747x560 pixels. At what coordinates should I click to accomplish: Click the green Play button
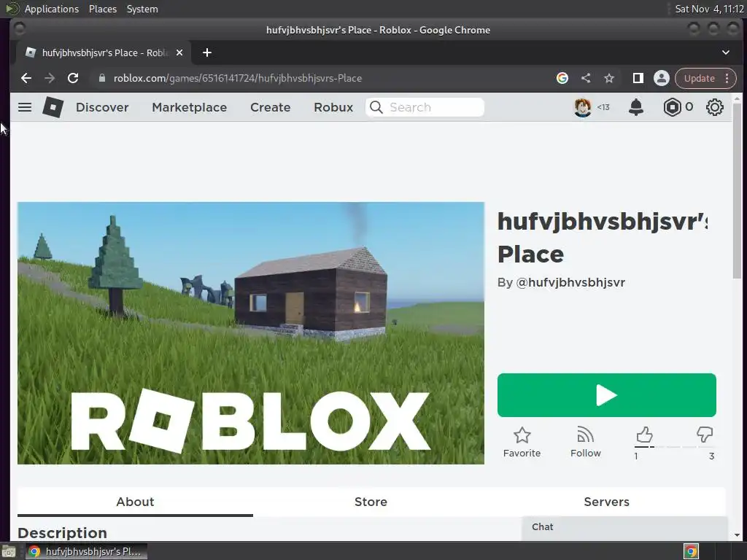[x=606, y=395]
